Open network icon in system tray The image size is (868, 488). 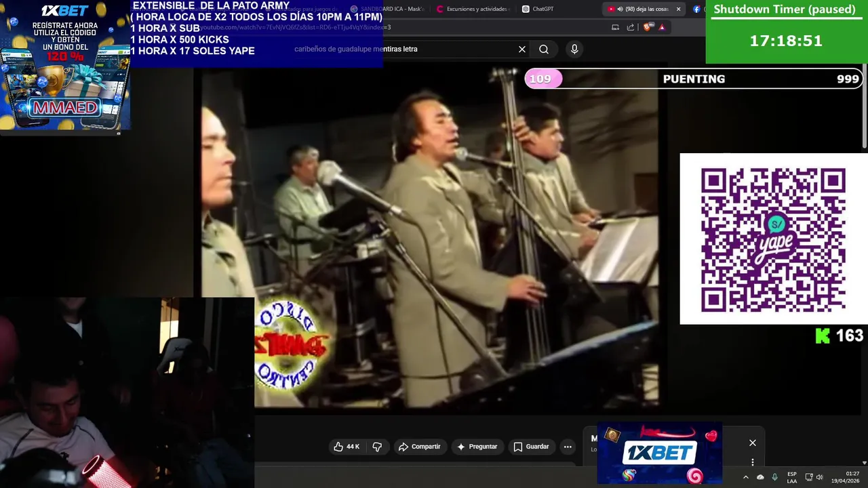pyautogui.click(x=809, y=477)
